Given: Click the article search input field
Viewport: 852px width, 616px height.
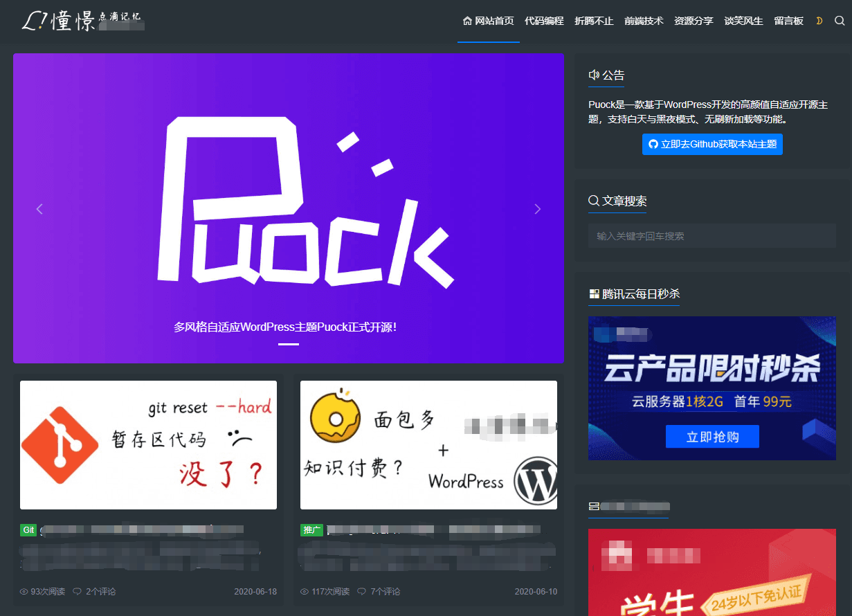Looking at the screenshot, I should pyautogui.click(x=712, y=235).
